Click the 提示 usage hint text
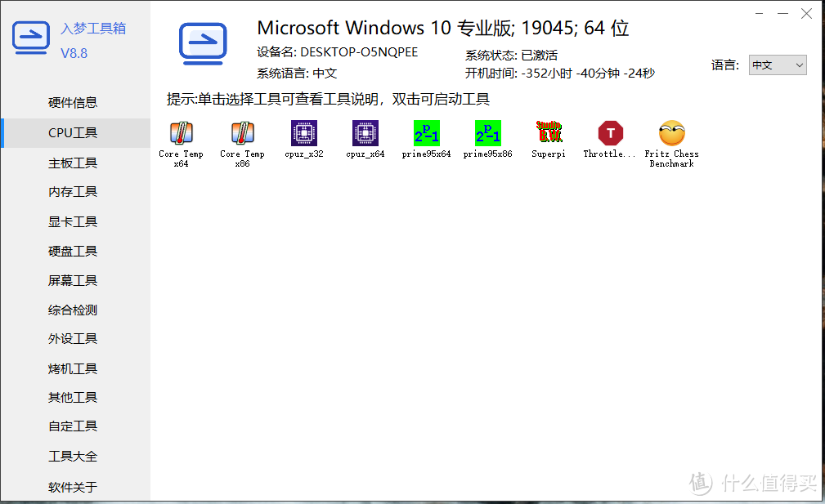This screenshot has height=504, width=825. click(x=329, y=100)
